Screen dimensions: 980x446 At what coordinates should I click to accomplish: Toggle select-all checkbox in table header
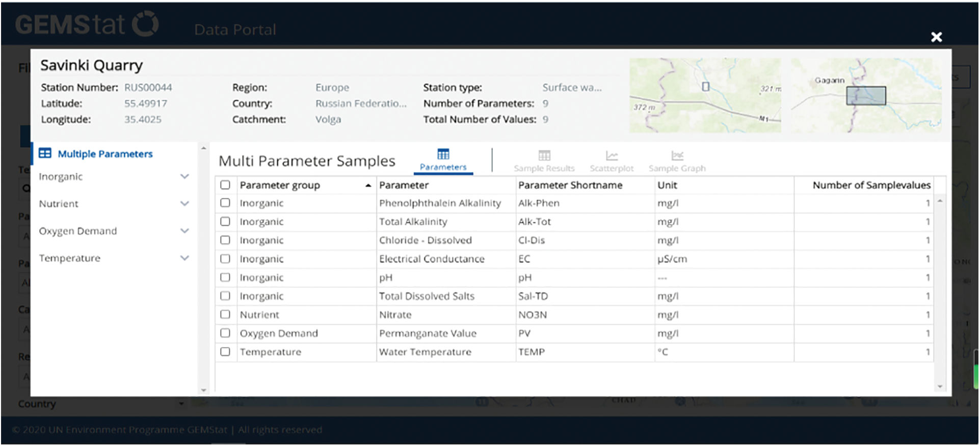[225, 185]
